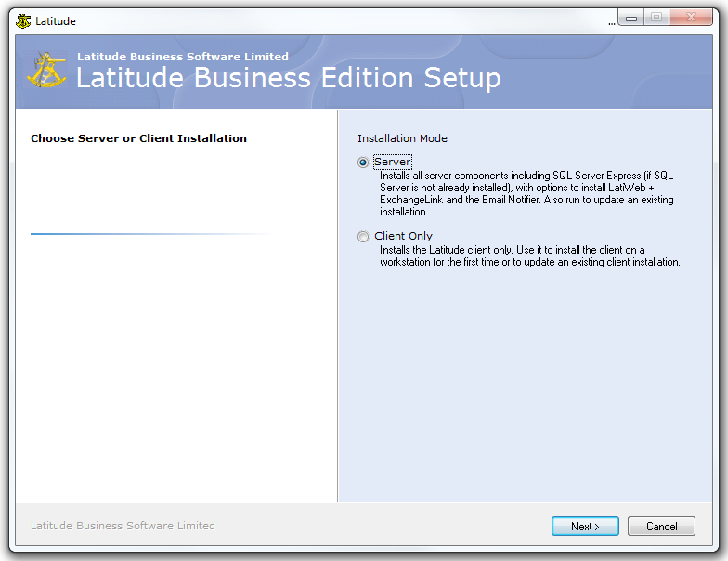This screenshot has width=728, height=561.
Task: Click the 'Installation Mode' group label
Action: [402, 138]
